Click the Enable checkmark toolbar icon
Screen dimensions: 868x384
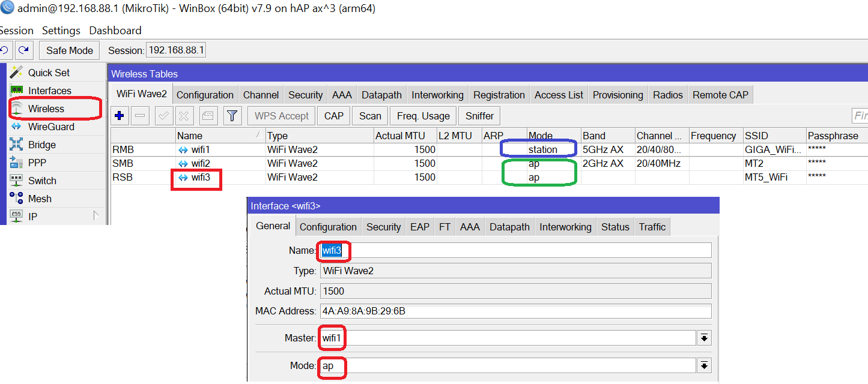[163, 116]
